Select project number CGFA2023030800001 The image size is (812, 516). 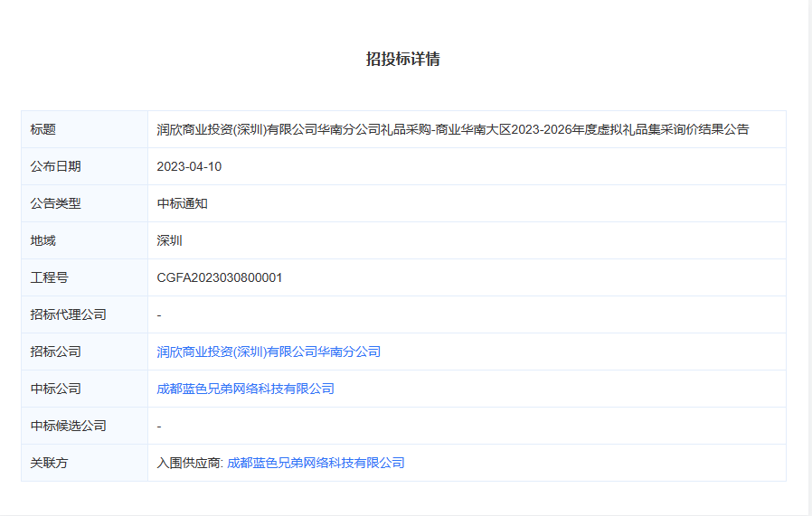220,278
